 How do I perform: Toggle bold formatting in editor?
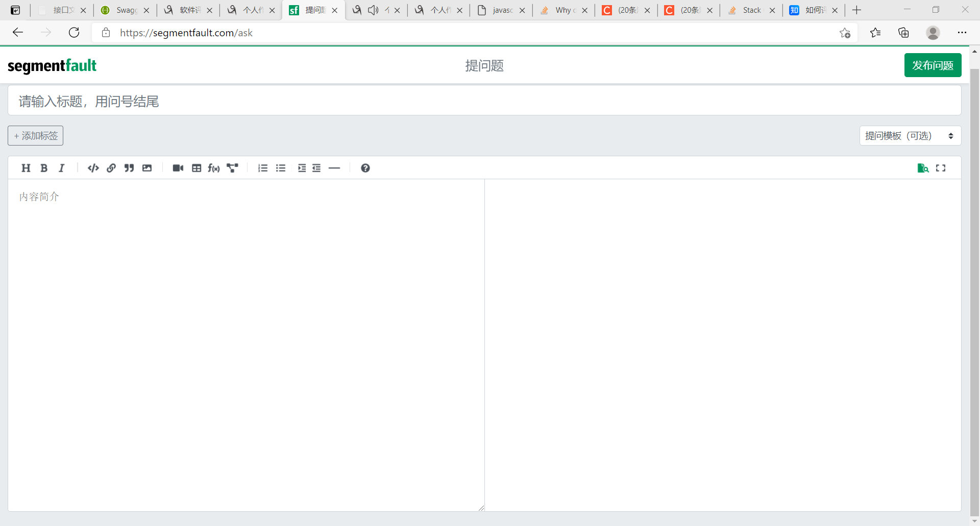coord(44,168)
